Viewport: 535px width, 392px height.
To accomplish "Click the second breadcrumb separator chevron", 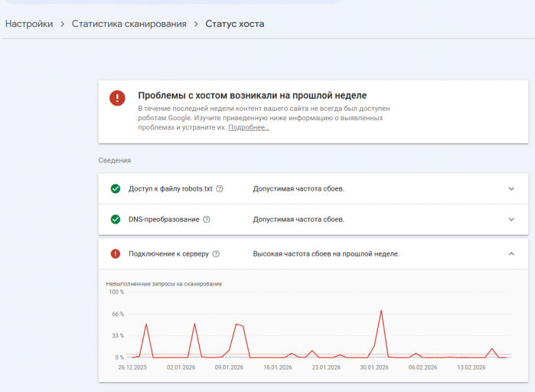I will coord(196,24).
